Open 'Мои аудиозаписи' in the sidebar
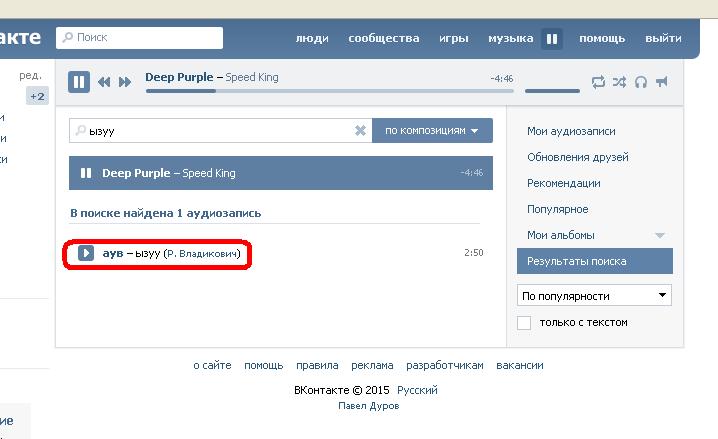This screenshot has height=439, width=718. [x=571, y=131]
